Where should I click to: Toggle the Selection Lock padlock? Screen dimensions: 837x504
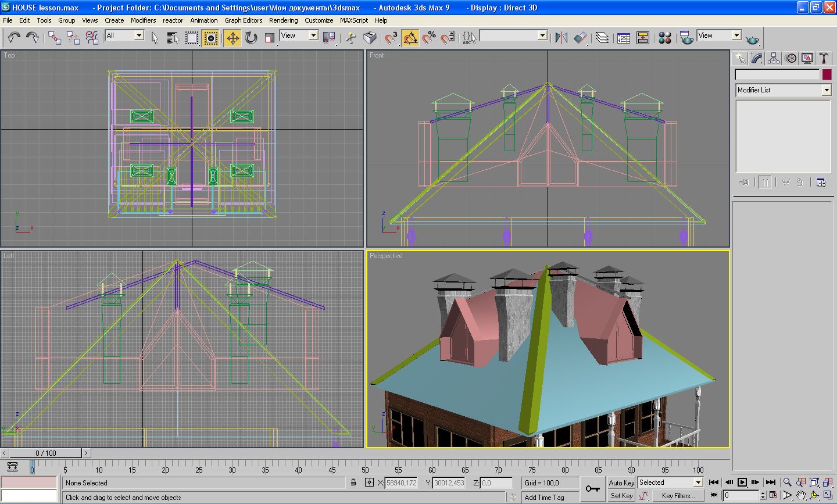(353, 482)
